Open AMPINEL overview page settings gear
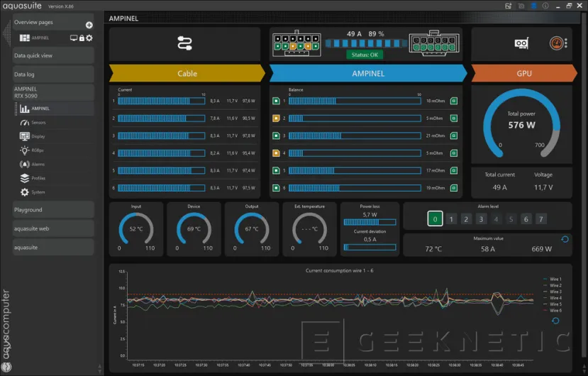Screen dimensions: 588x376 coord(89,38)
